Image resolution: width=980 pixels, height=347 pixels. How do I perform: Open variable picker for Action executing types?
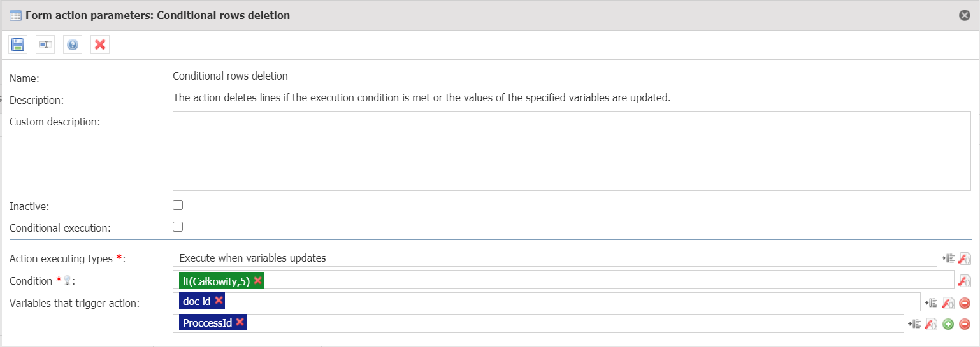pos(948,258)
